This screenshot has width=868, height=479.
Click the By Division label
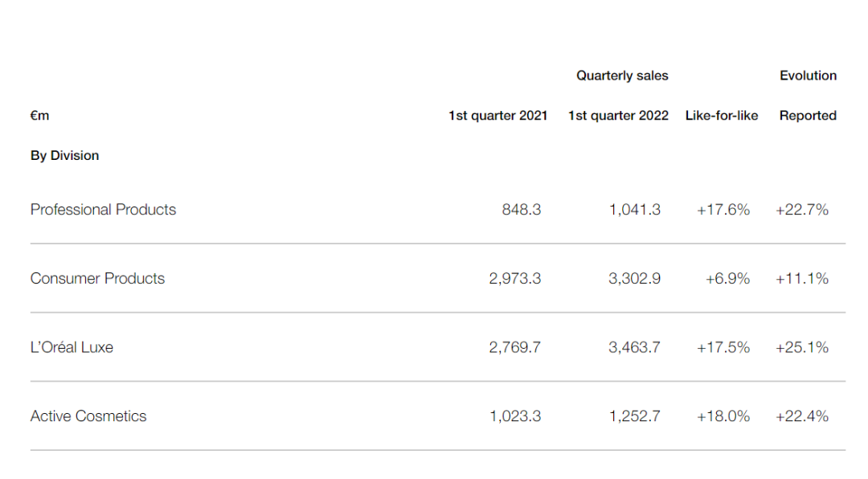click(x=65, y=156)
